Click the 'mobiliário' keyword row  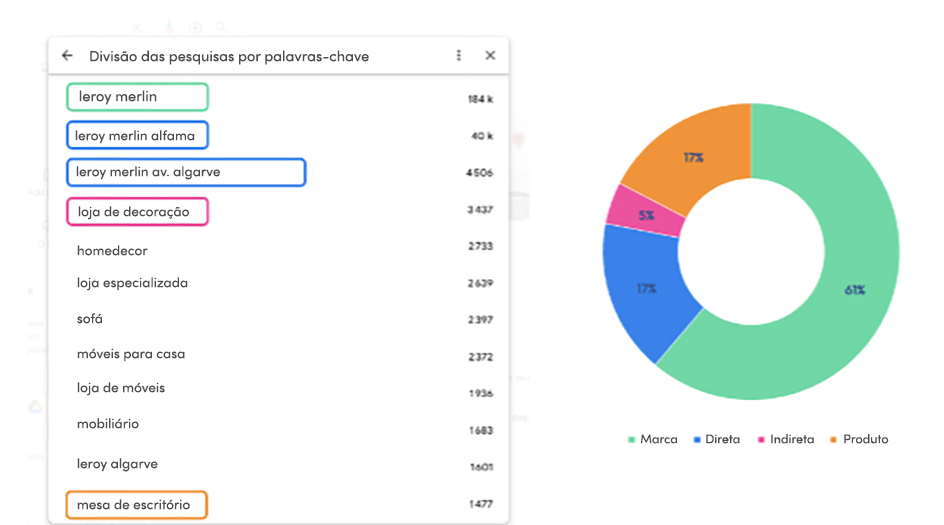[x=279, y=424]
